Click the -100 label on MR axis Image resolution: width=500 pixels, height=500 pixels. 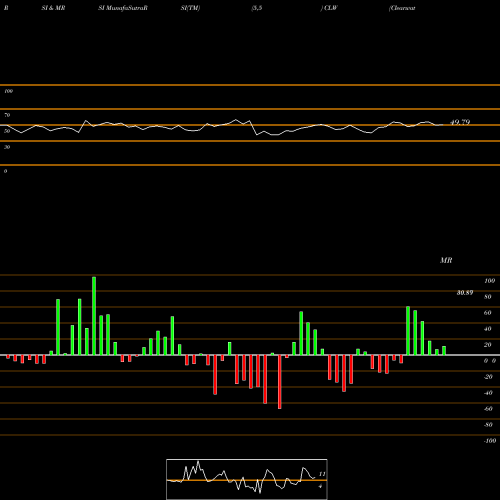coord(489,441)
